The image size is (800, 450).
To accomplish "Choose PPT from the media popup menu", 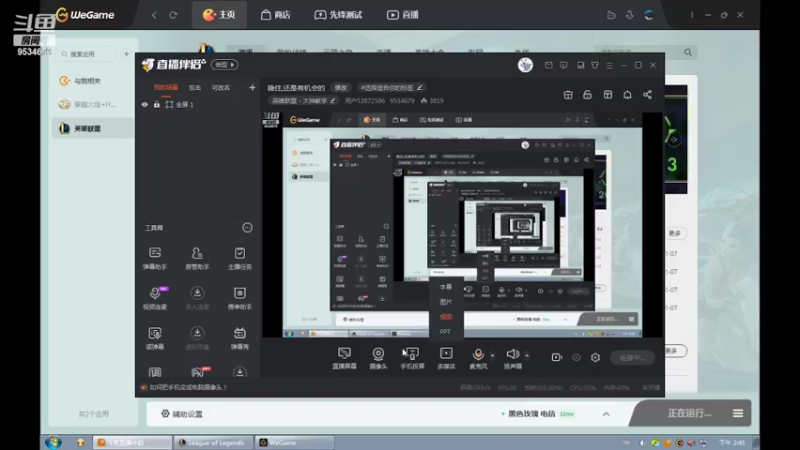I will pyautogui.click(x=445, y=332).
